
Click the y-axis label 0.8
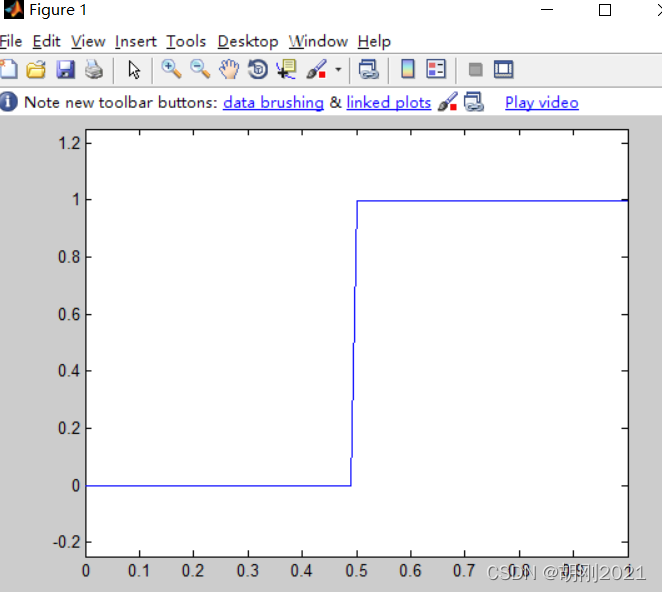tap(69, 257)
